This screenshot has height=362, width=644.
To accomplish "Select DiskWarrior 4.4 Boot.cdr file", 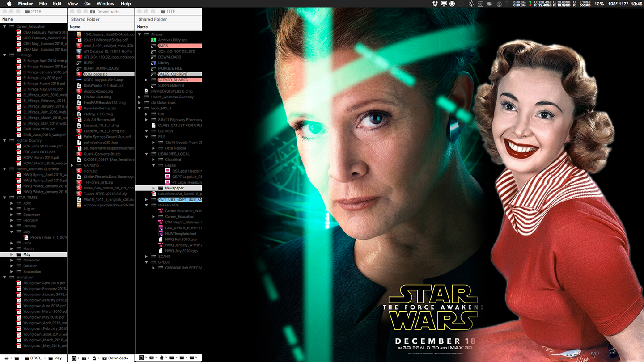I will (103, 85).
